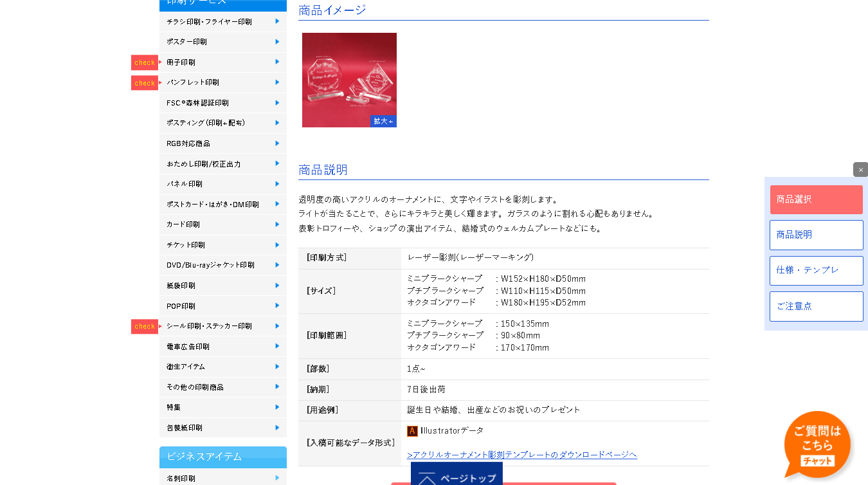The height and width of the screenshot is (485, 868).
Task: Open the アクリルオーナメント彫刻テンプレート download link
Action: pyautogui.click(x=521, y=455)
